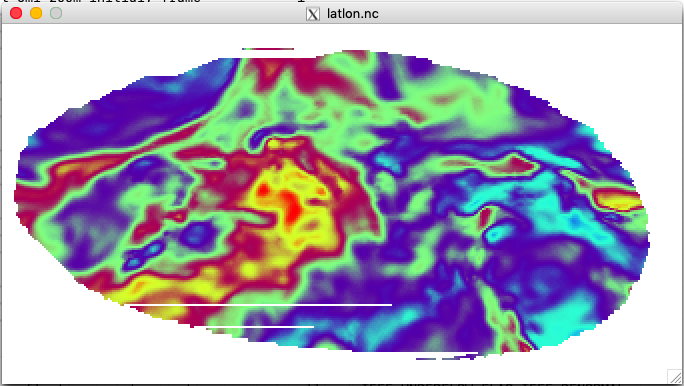
Task: Click the thin red line segment above the plot
Action: [268, 49]
